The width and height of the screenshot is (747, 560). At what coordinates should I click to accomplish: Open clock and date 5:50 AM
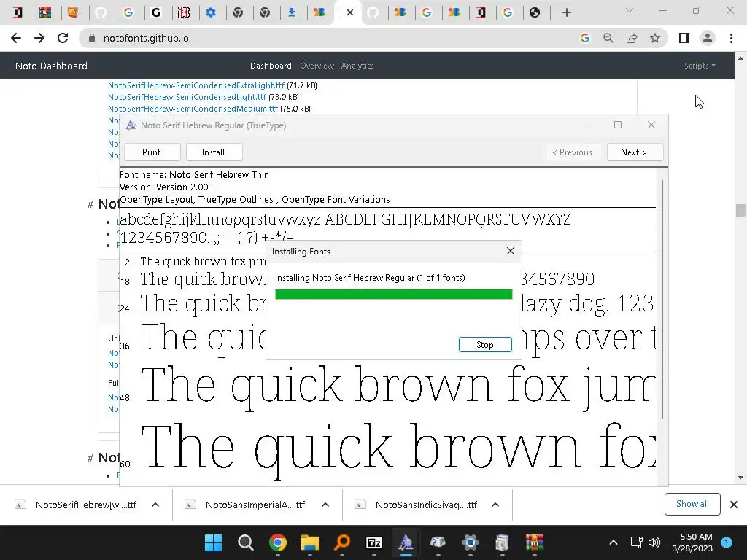click(692, 542)
